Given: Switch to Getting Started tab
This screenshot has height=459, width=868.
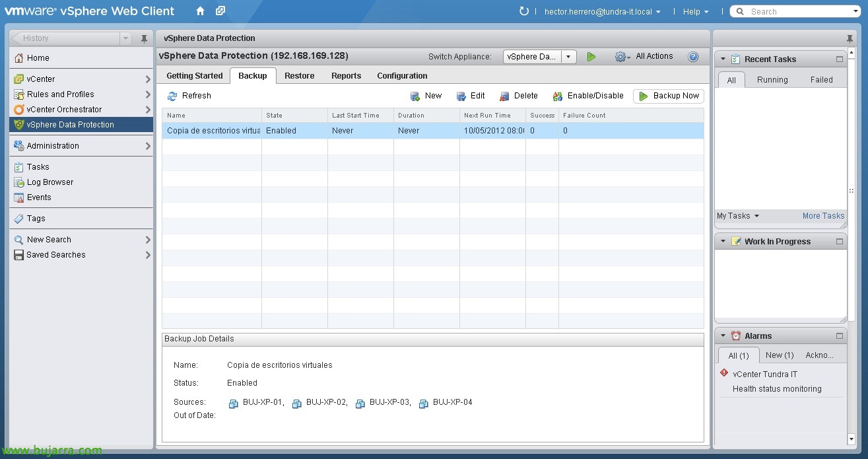Looking at the screenshot, I should [195, 76].
